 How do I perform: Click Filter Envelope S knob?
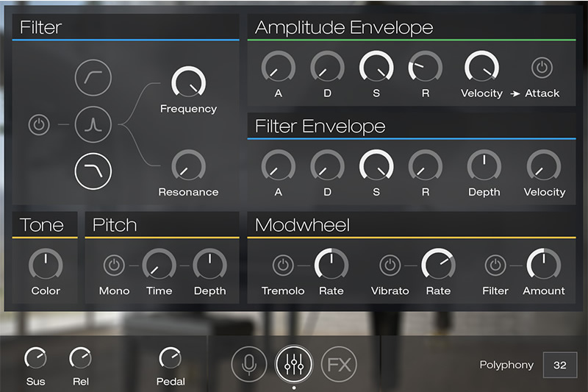point(376,166)
